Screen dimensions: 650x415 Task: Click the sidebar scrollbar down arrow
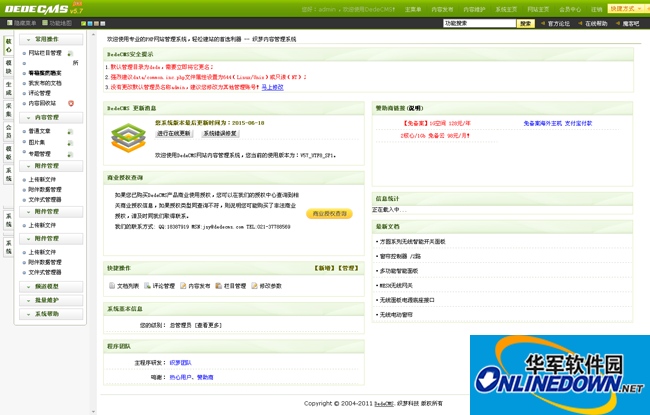[93, 412]
